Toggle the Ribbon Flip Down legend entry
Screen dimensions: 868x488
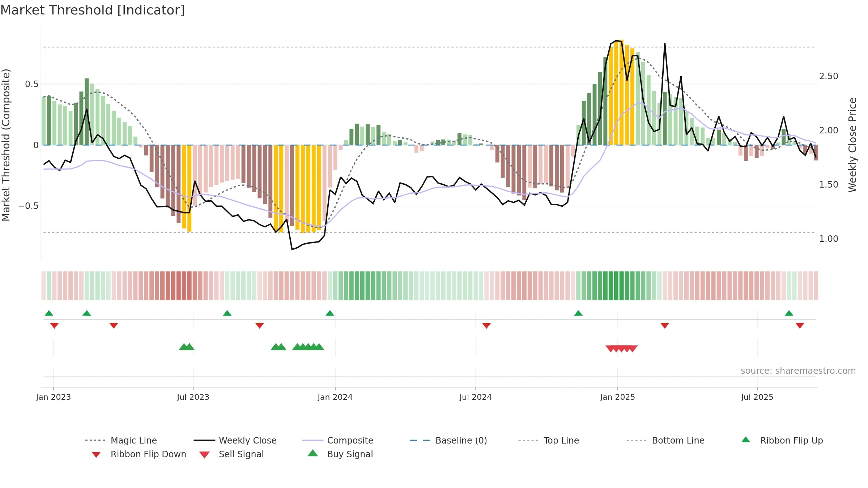(x=139, y=454)
